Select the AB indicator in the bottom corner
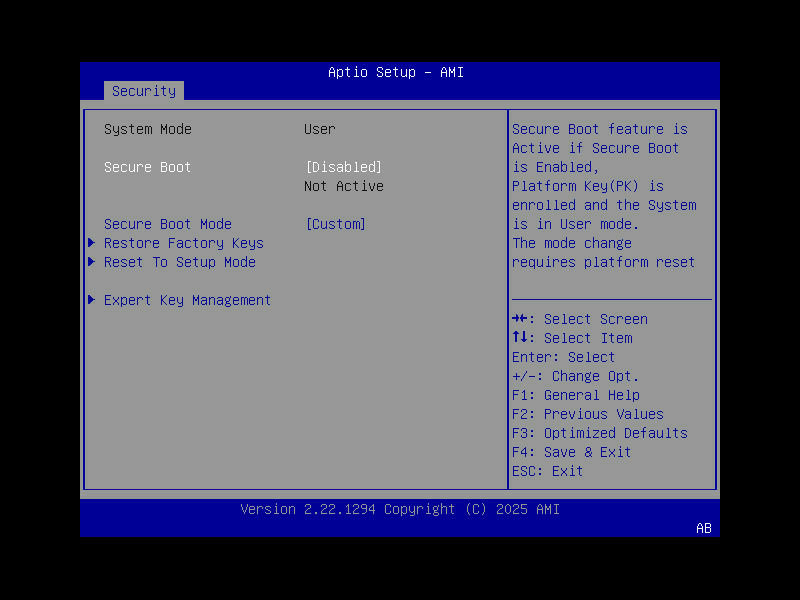This screenshot has width=800, height=600. coord(703,529)
